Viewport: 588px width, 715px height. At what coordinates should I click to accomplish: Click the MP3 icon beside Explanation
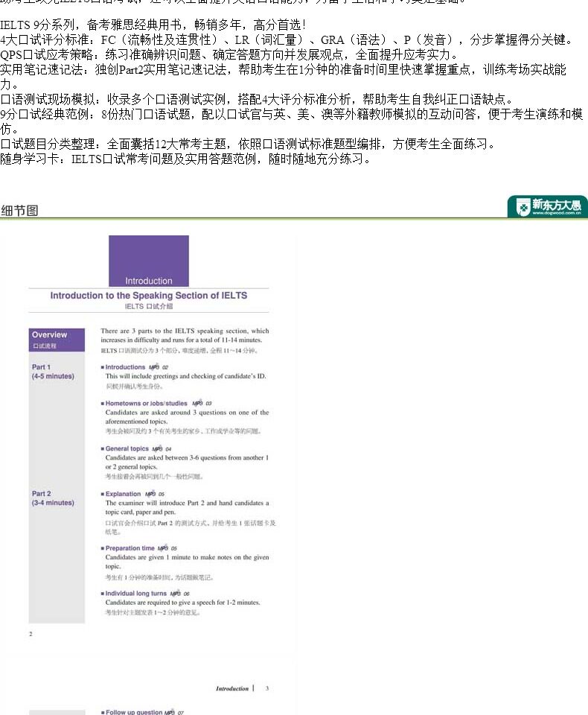click(x=155, y=494)
